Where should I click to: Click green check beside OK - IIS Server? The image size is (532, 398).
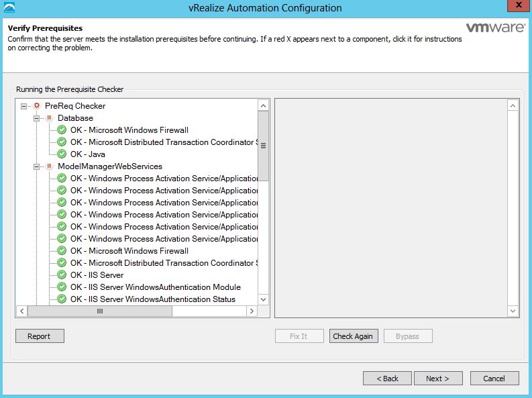(62, 275)
